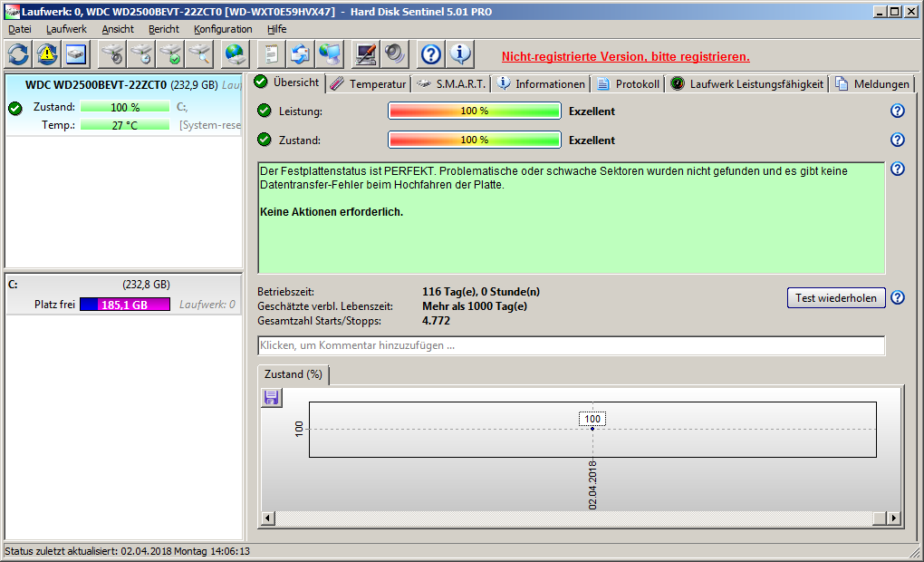Switch to the Temperatur tab
Screen dimensions: 924x562
point(369,83)
